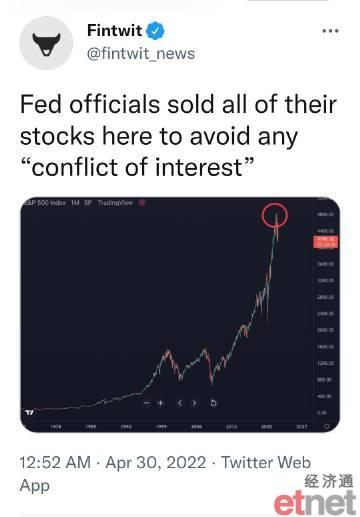Click the TradingView logo in chart corner

coord(29,412)
